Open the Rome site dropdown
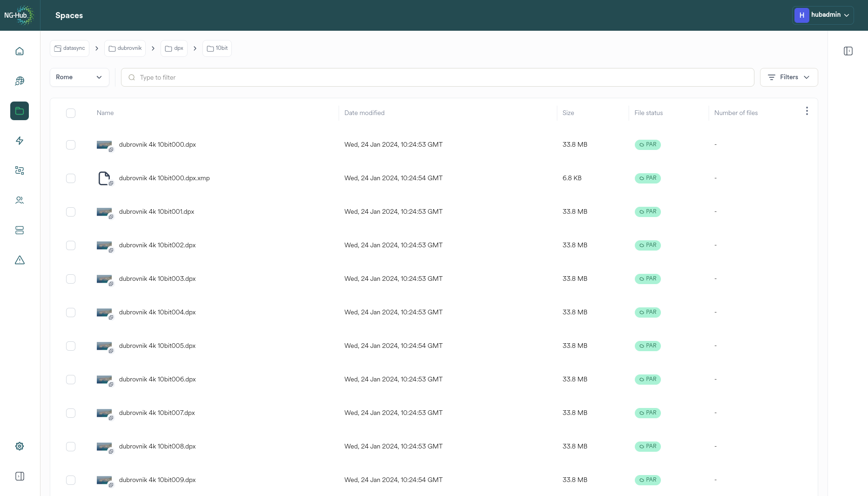Viewport: 868px width, 496px height. [79, 77]
